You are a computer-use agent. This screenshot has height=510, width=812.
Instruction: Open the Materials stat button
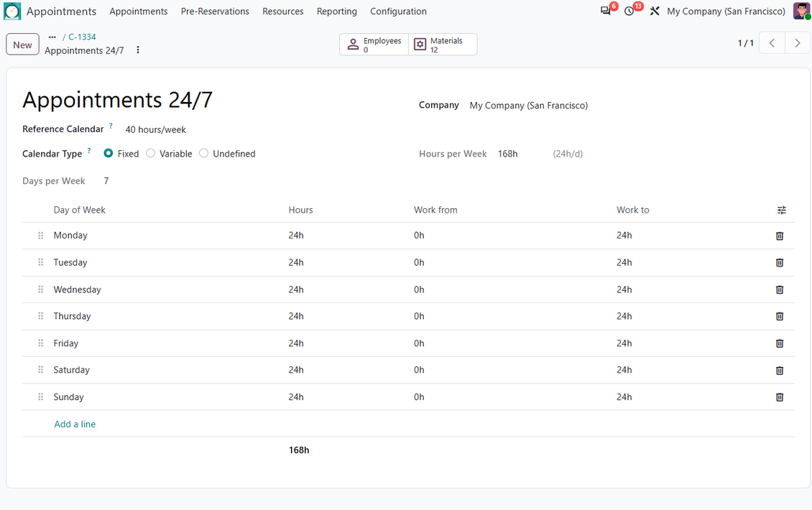click(x=443, y=45)
